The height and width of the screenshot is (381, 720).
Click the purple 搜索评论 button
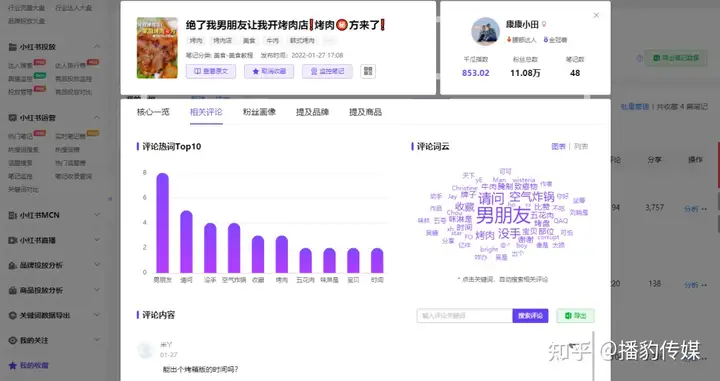point(530,316)
